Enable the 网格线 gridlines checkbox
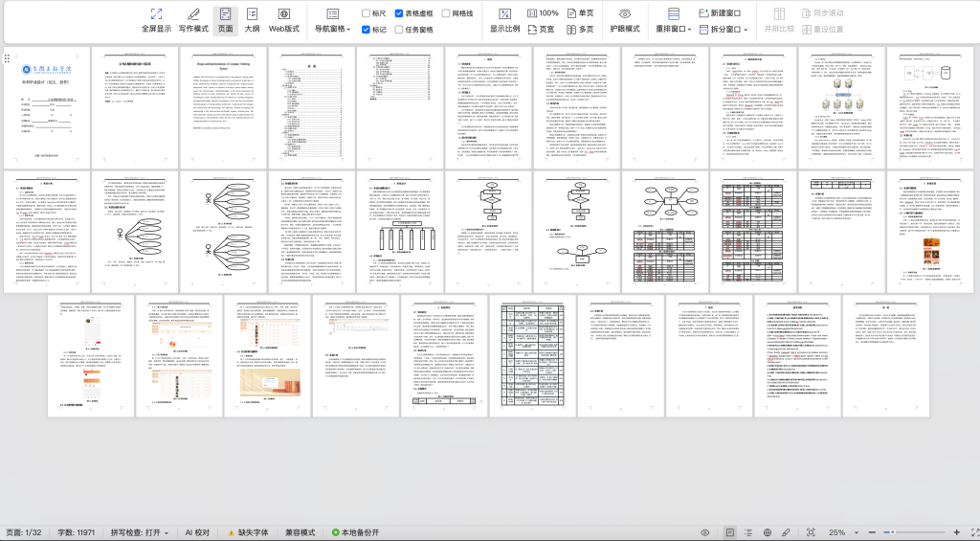 point(446,13)
